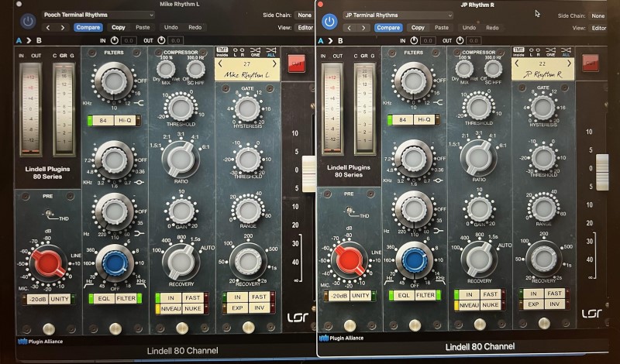
Task: Select A state in JP Rhythm R
Action: (x=321, y=41)
